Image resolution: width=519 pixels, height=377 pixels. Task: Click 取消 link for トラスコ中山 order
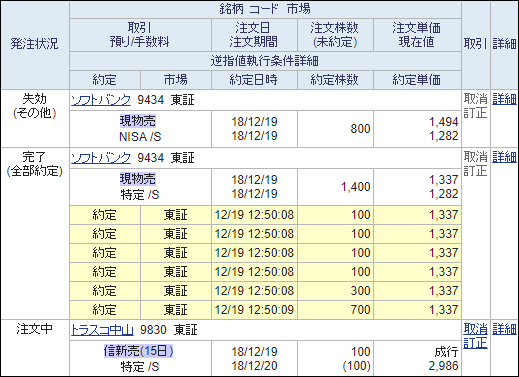pos(475,329)
